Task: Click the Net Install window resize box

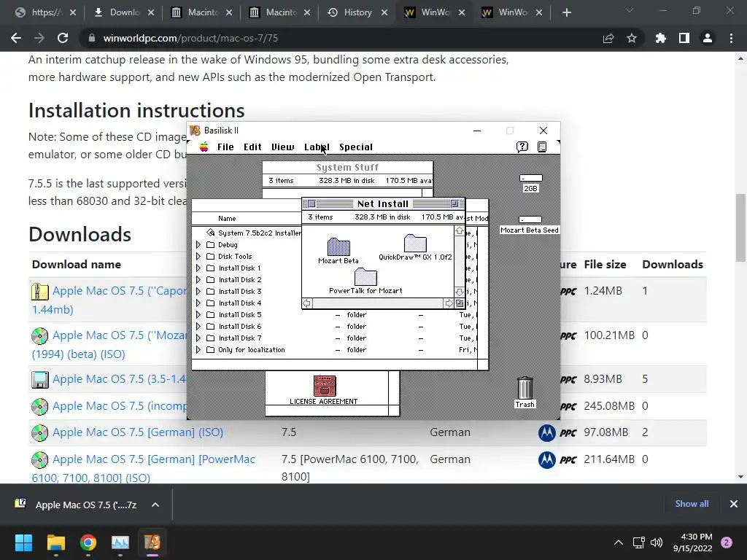Action: point(460,303)
